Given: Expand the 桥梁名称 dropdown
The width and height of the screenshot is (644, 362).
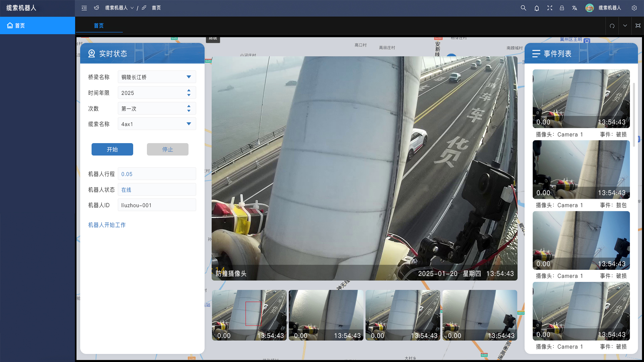Looking at the screenshot, I should click(189, 77).
